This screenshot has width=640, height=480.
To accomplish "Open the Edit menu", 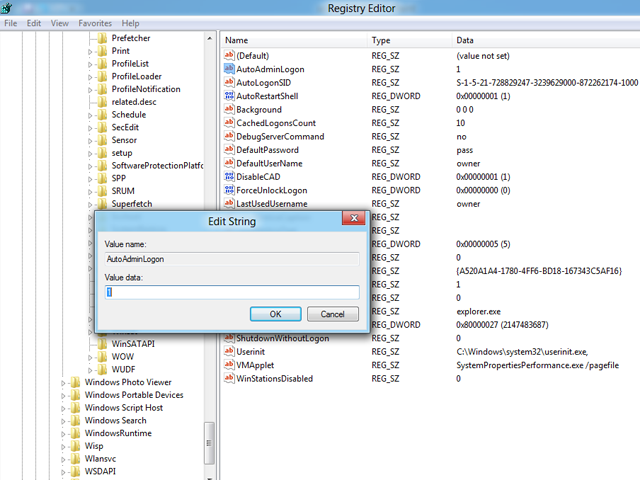I will point(35,23).
